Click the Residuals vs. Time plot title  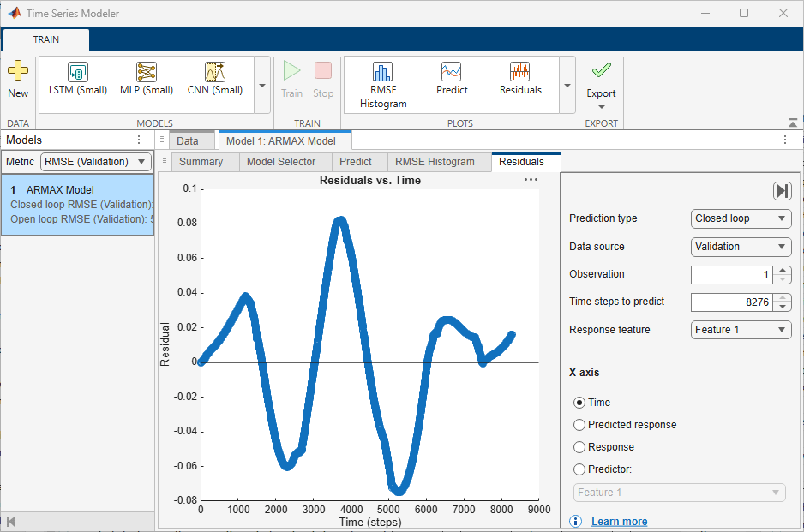(370, 181)
